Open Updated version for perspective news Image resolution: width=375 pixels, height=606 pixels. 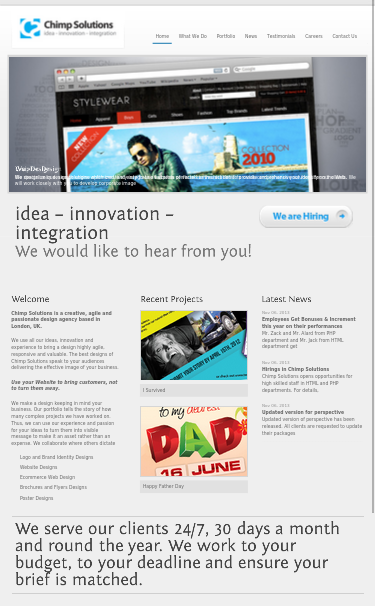click(303, 412)
